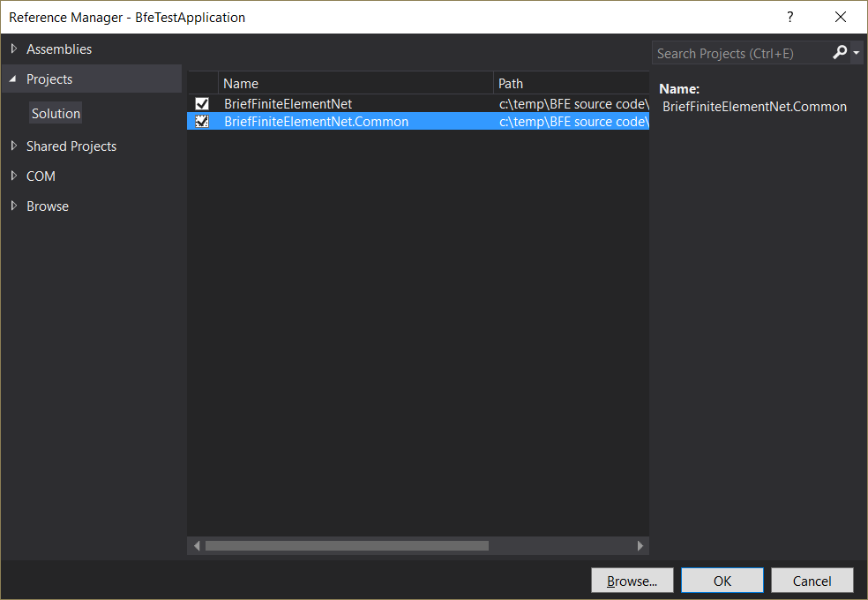
Task: Sort by the Path column header
Action: (572, 83)
